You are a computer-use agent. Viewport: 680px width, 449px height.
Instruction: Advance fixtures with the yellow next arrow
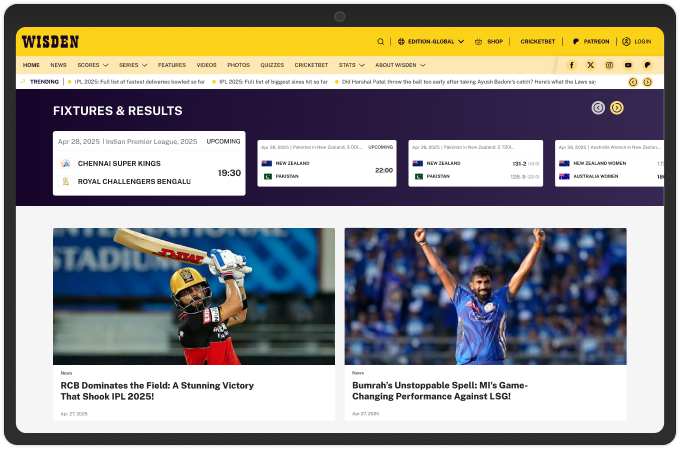[617, 108]
